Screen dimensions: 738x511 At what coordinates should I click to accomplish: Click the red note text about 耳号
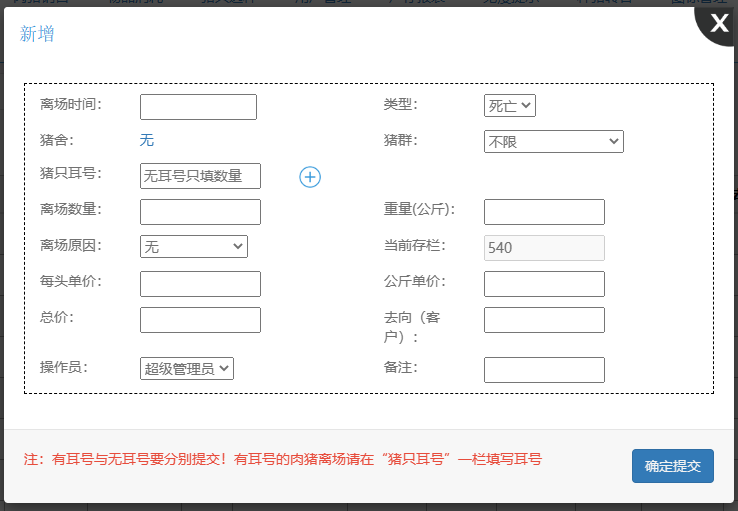coord(283,460)
